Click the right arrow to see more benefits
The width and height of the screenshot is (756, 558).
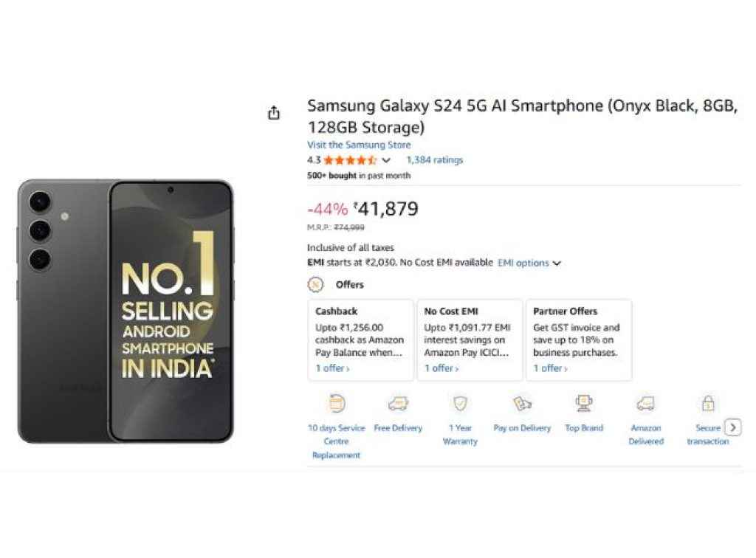[x=733, y=427]
